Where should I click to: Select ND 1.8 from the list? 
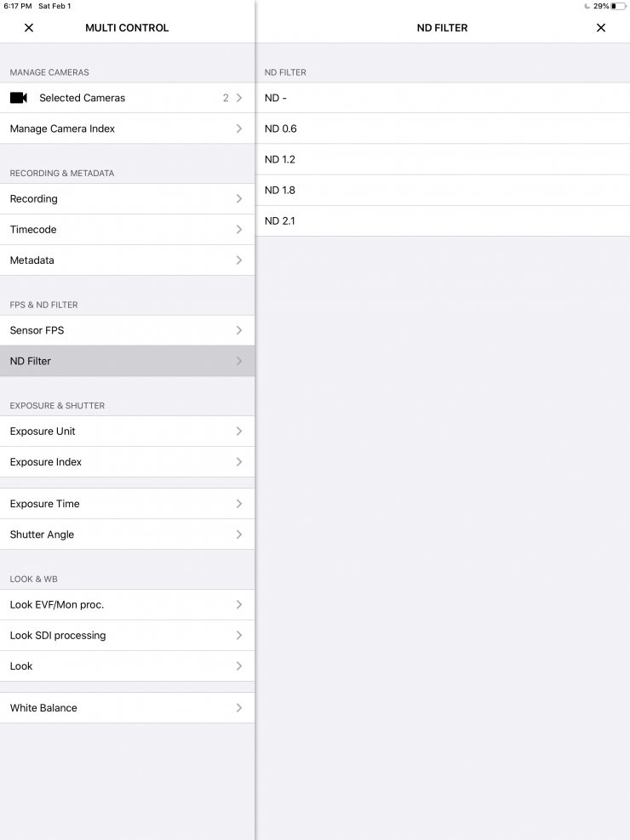point(443,190)
